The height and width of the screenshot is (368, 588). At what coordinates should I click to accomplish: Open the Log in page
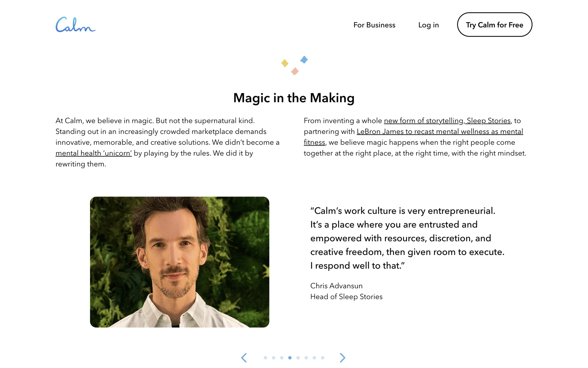[x=428, y=25]
